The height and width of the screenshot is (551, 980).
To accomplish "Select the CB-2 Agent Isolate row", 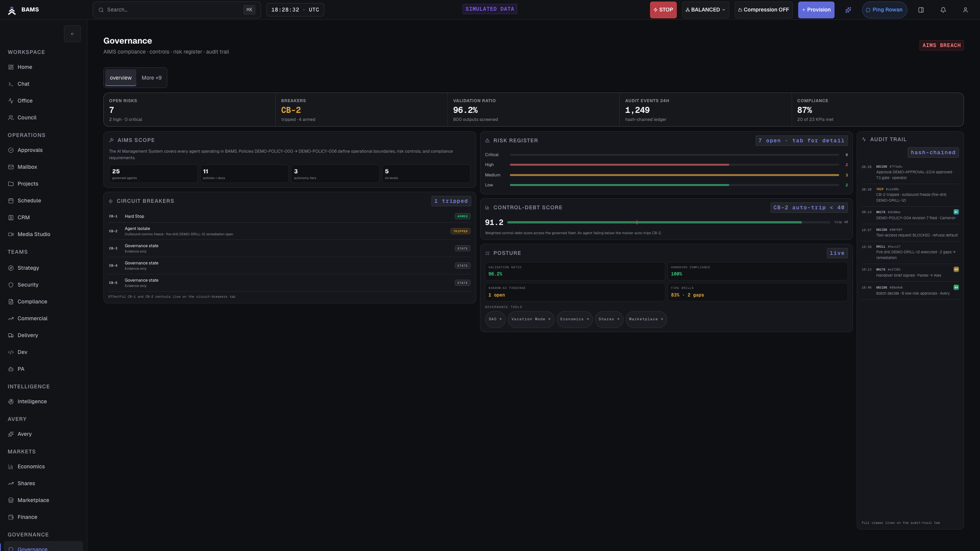I will (289, 231).
